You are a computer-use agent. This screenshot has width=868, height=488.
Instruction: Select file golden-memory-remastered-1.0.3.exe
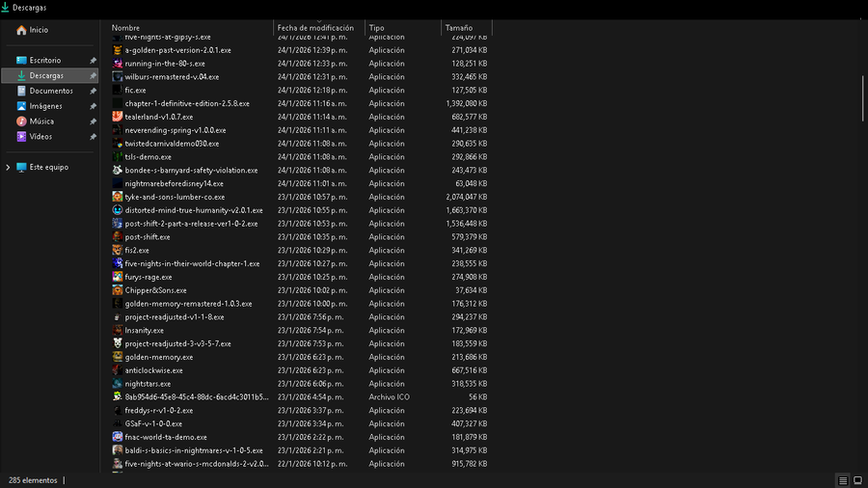pyautogui.click(x=188, y=304)
